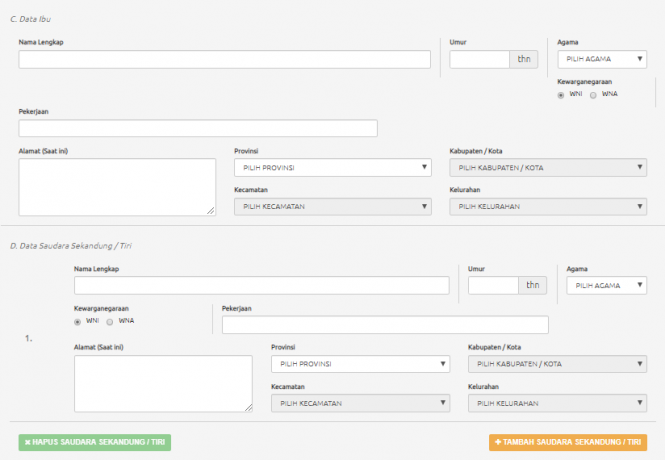The width and height of the screenshot is (665, 460).
Task: Choose WNI radio in Data Saudara section
Action: (x=78, y=322)
